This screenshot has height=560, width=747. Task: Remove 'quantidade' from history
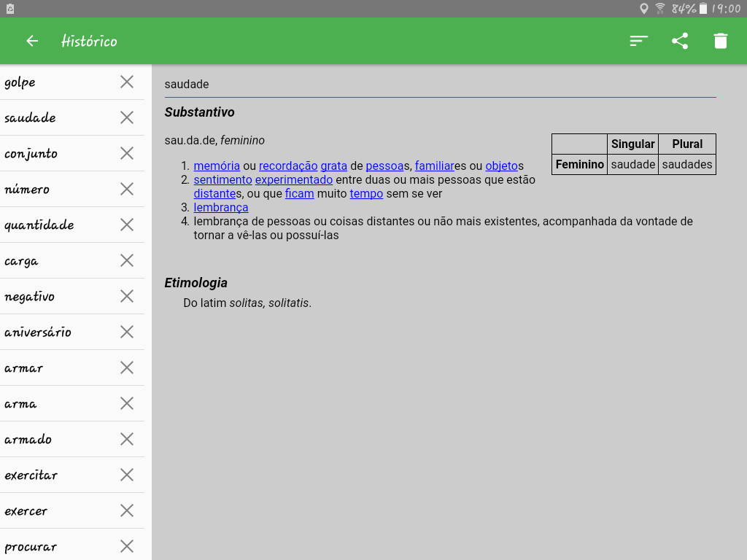click(127, 225)
